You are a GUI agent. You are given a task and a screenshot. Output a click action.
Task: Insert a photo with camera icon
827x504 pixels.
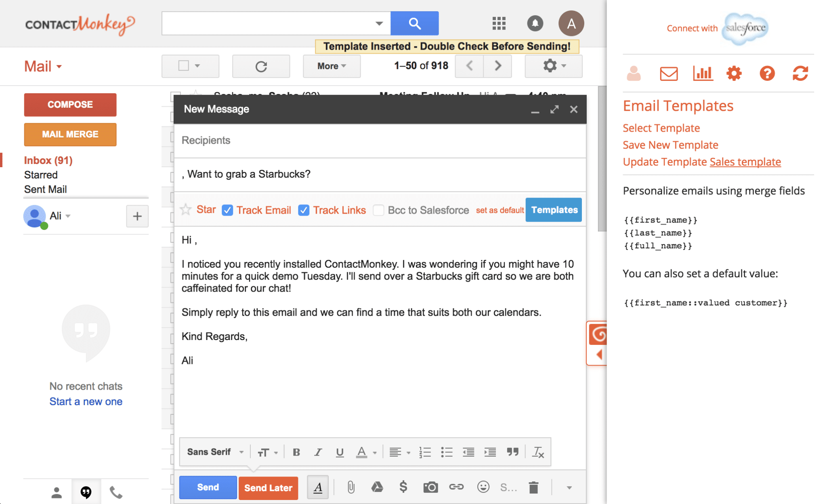pos(430,487)
